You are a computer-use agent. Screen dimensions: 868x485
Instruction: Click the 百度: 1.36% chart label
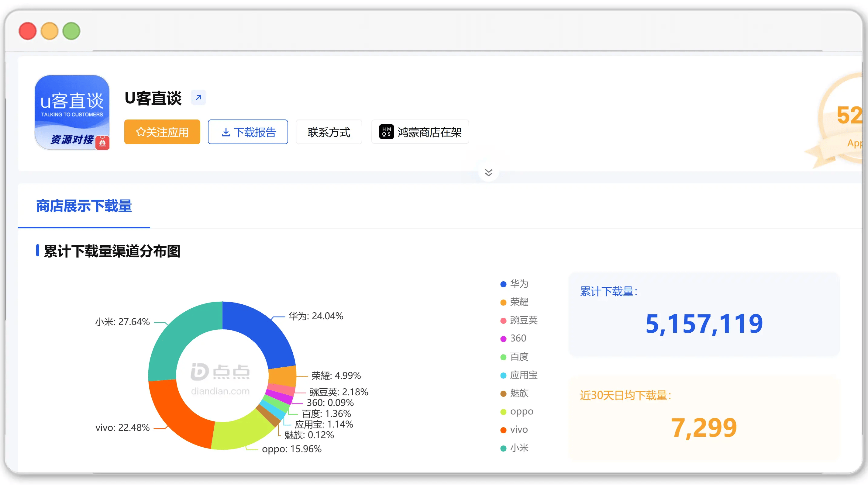(326, 414)
